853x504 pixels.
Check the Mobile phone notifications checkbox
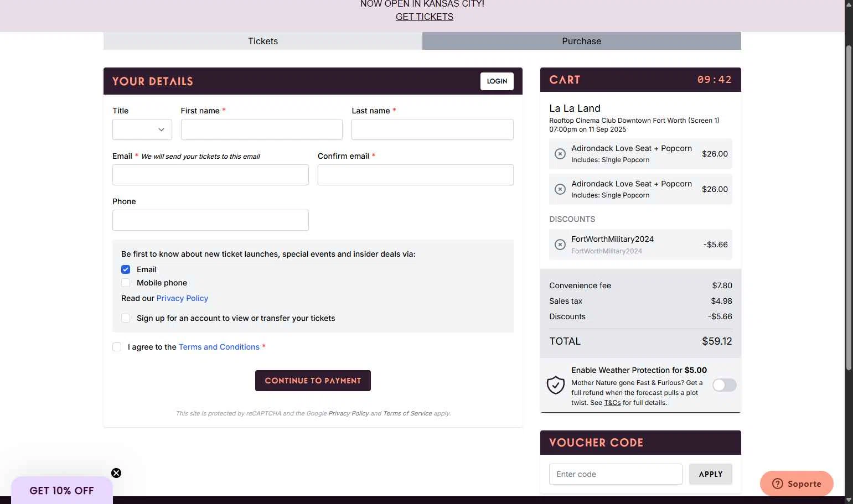126,283
